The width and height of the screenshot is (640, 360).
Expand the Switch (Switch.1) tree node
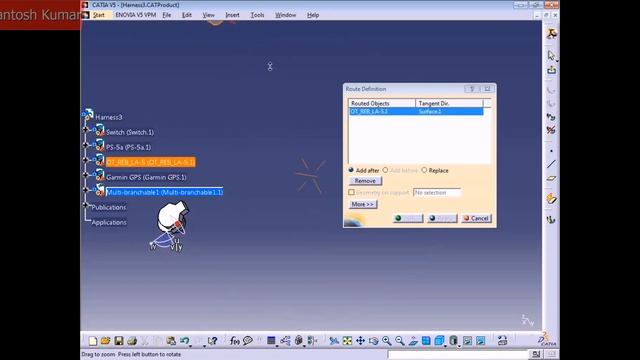pyautogui.click(x=85, y=129)
